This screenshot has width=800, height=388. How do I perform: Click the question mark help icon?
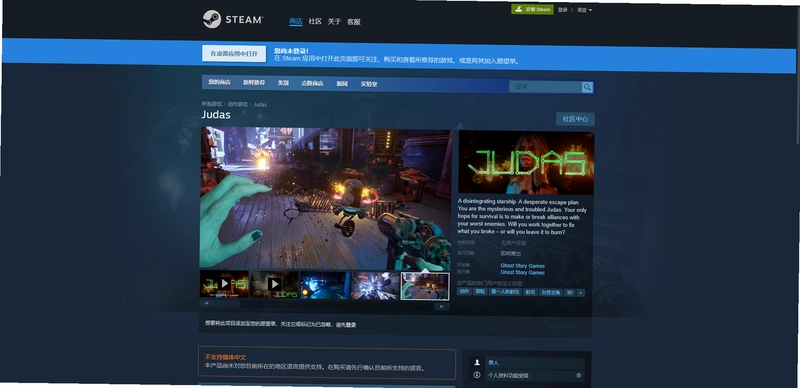point(579,375)
